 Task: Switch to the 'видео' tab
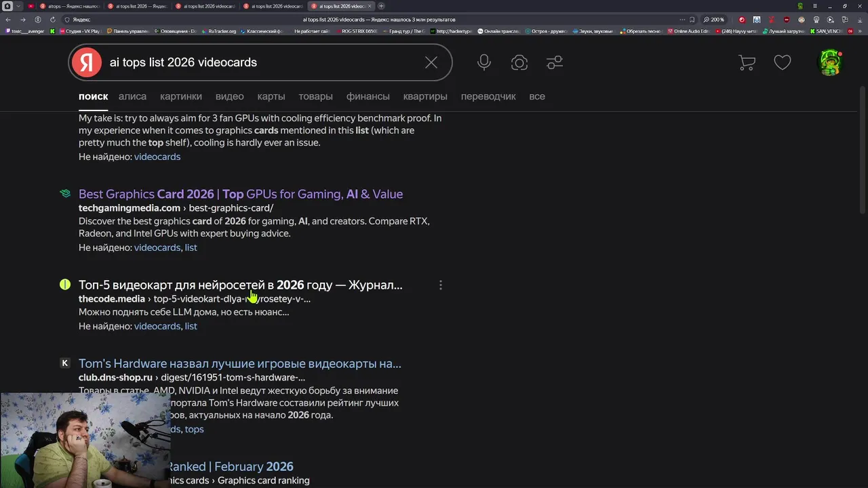coord(229,96)
